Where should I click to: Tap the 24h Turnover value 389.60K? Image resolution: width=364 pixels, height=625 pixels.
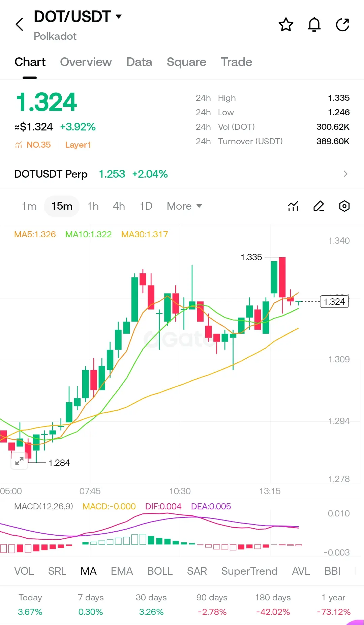coord(333,141)
